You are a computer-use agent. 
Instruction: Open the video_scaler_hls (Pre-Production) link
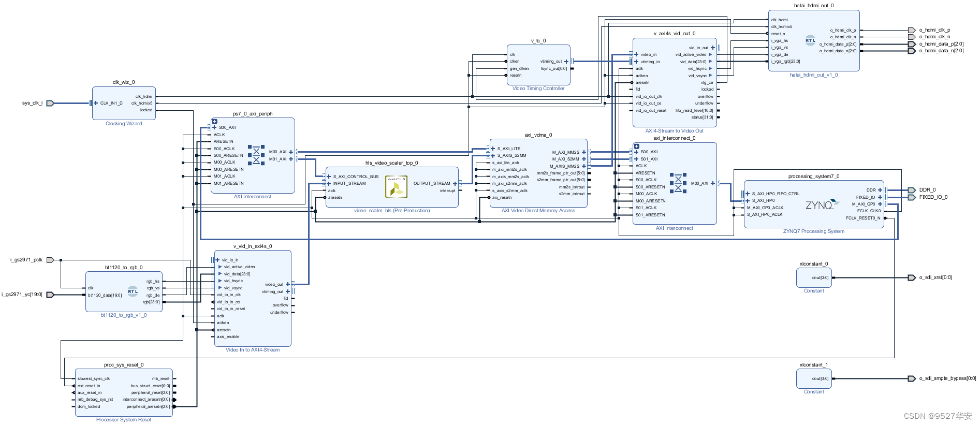click(392, 211)
